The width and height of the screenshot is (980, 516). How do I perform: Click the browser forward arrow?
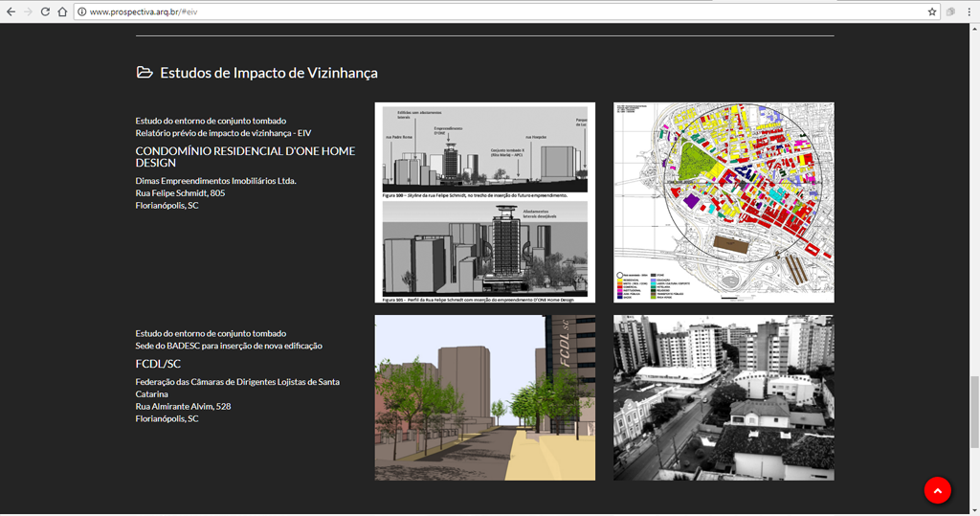pos(28,11)
